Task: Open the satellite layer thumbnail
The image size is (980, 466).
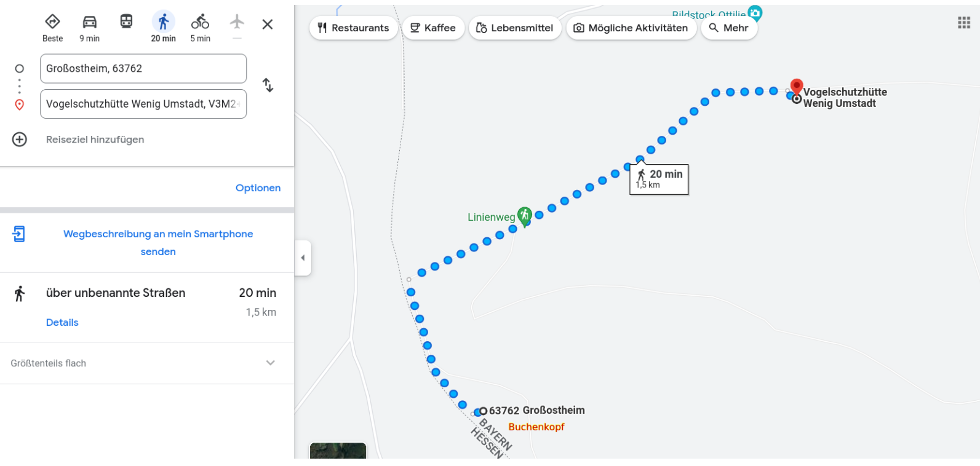Action: pyautogui.click(x=338, y=451)
